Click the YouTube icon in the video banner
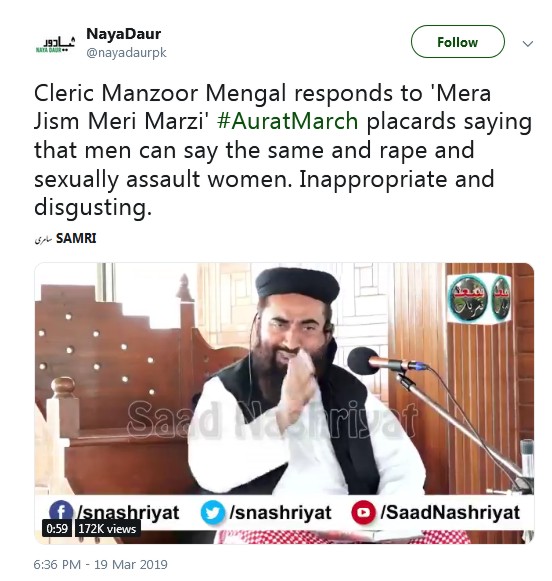Screen dimensions: 552x581 tap(363, 512)
